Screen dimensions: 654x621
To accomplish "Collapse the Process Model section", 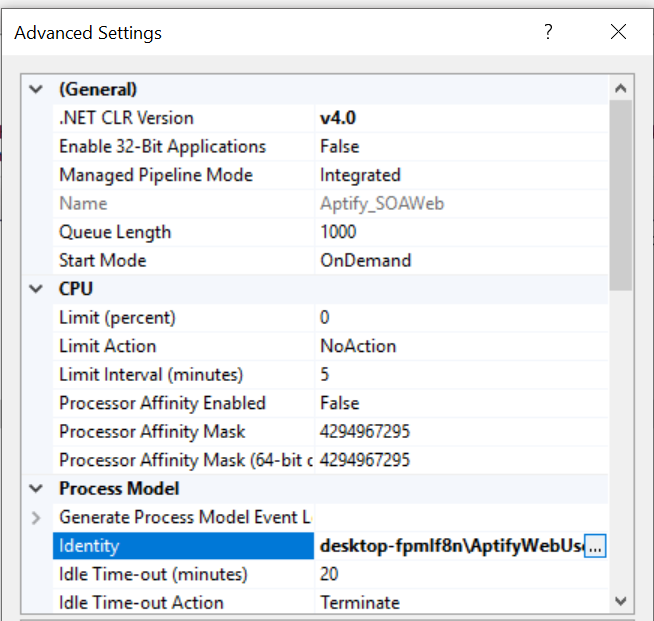I will click(x=36, y=489).
